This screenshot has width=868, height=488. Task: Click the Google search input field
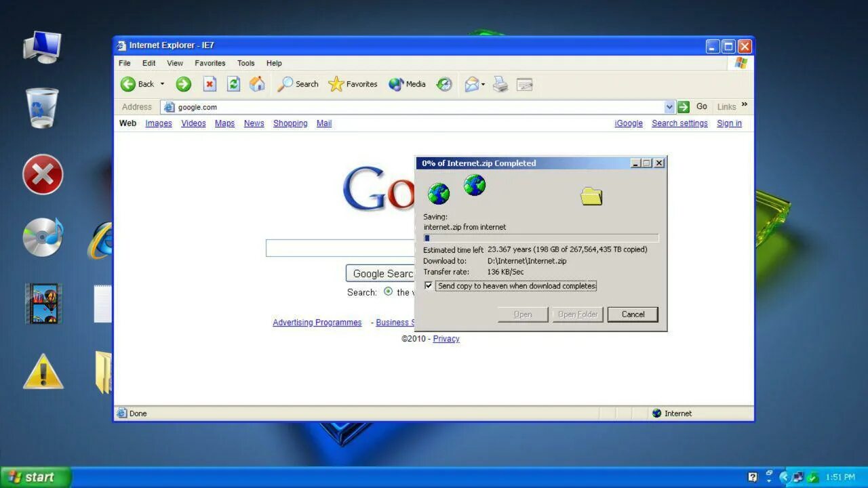[x=340, y=248]
